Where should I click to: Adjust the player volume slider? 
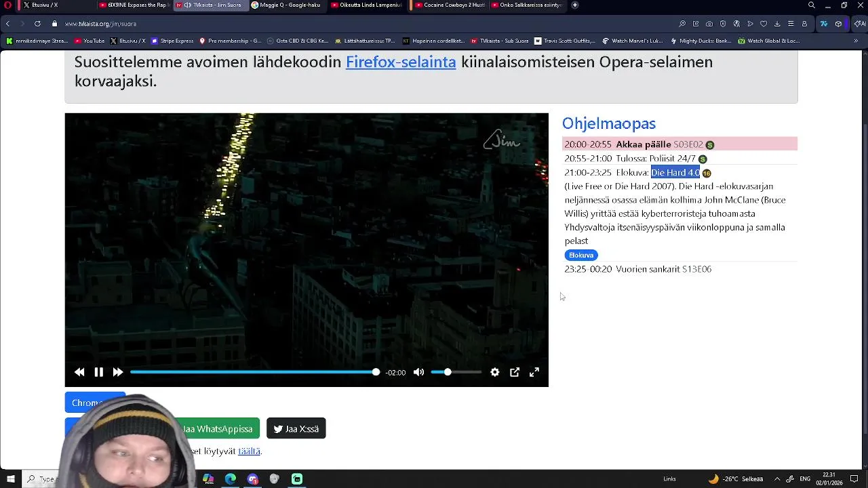456,372
